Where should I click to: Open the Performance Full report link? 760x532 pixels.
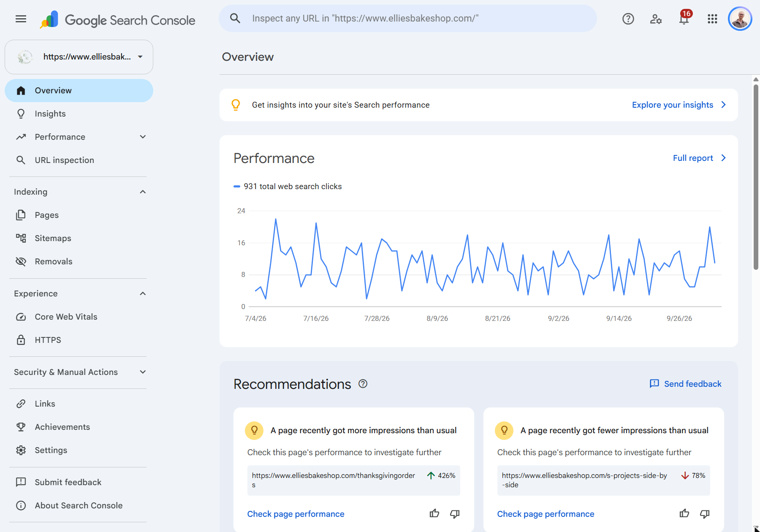click(699, 158)
